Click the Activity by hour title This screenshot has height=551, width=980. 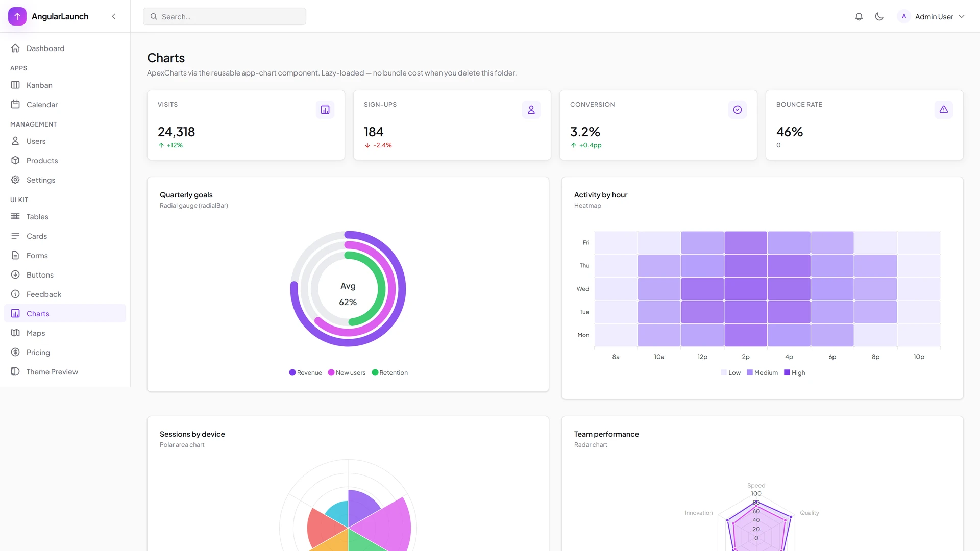[x=601, y=195]
